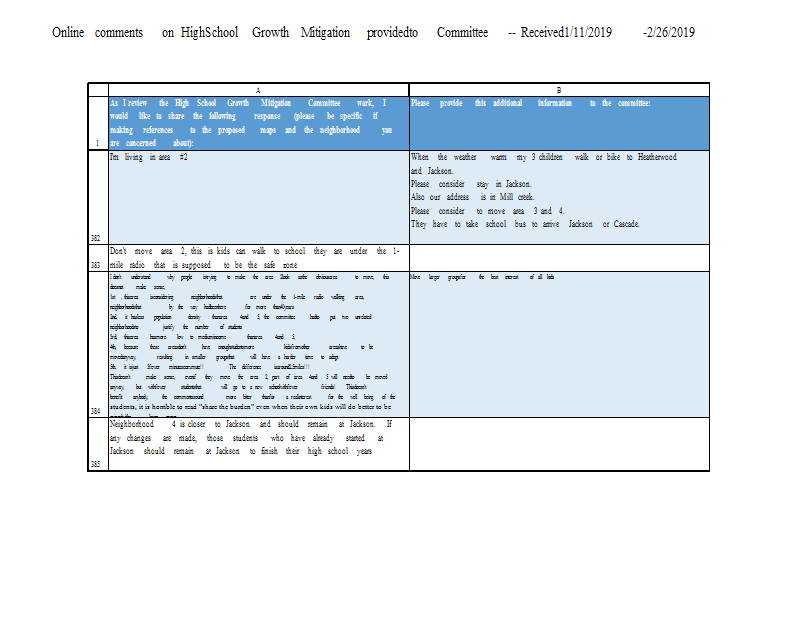Screen dimensions: 800x618
Task: Click row number 385
Action: 98,444
